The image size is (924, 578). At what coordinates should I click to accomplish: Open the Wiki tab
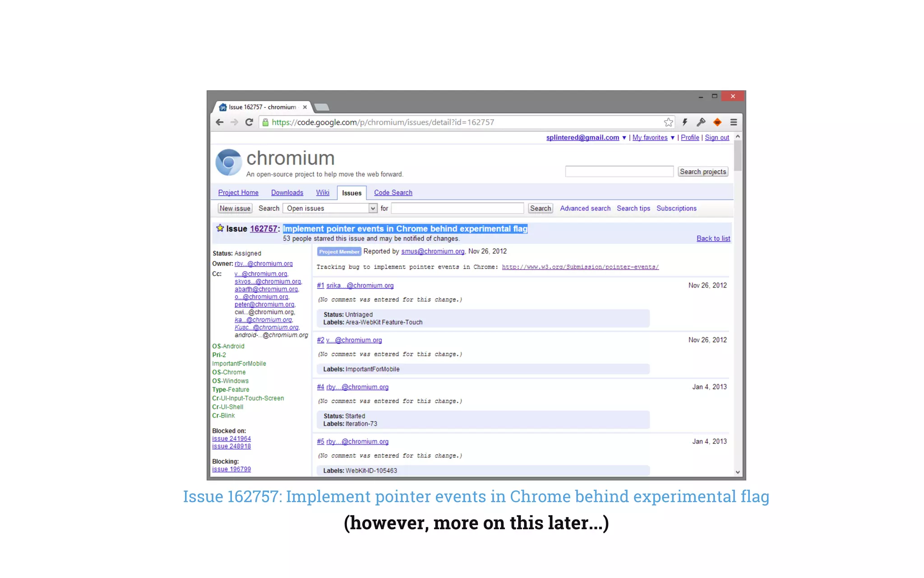(x=323, y=193)
